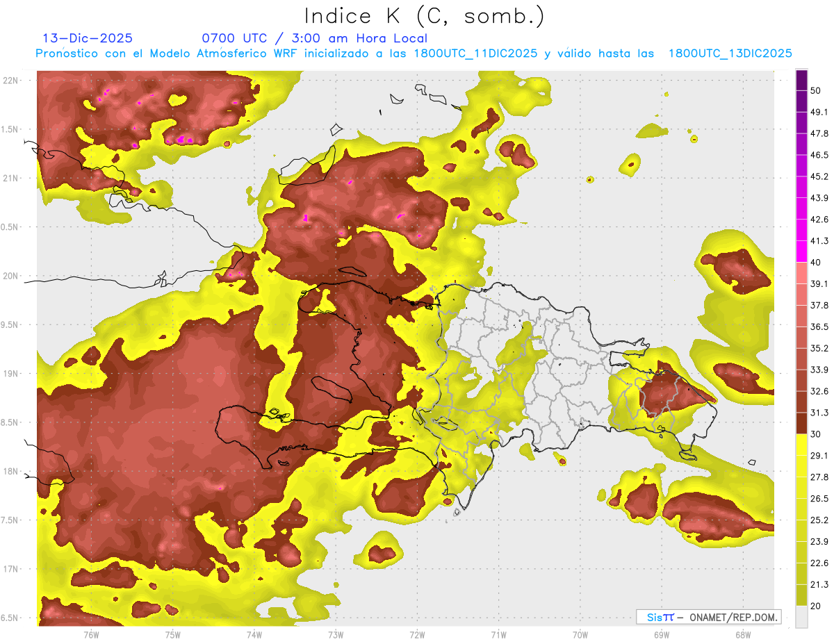
Task: Click the colorbar label '22.6'
Action: tap(819, 563)
